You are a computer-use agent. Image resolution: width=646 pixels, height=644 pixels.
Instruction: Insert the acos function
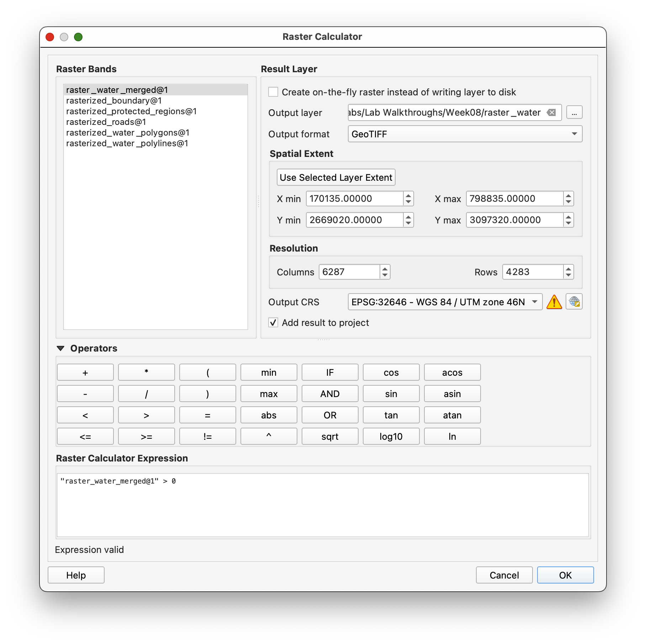click(x=452, y=373)
